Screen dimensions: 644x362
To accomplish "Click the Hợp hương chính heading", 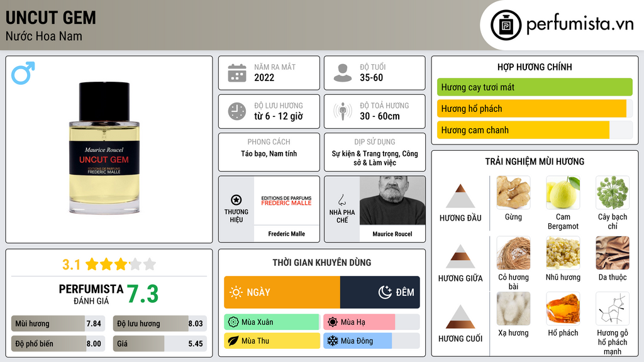I will coord(535,67).
